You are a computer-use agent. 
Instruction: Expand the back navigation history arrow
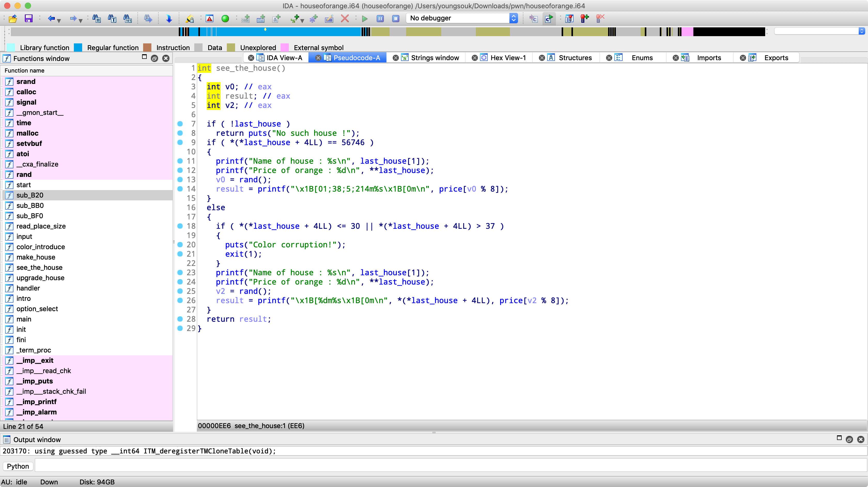pos(59,21)
